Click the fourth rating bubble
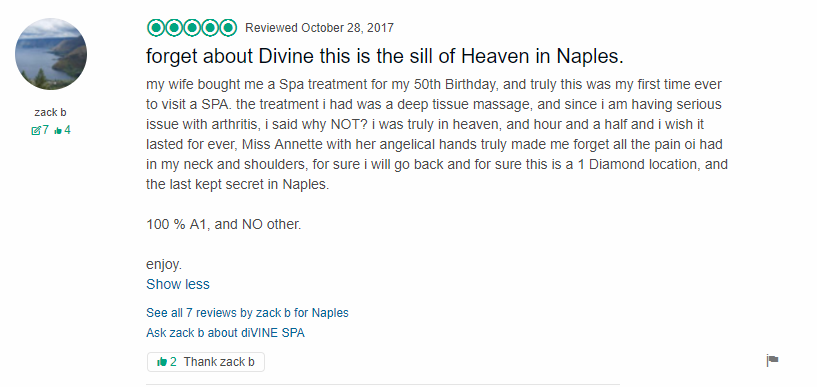The width and height of the screenshot is (817, 387). coord(210,28)
